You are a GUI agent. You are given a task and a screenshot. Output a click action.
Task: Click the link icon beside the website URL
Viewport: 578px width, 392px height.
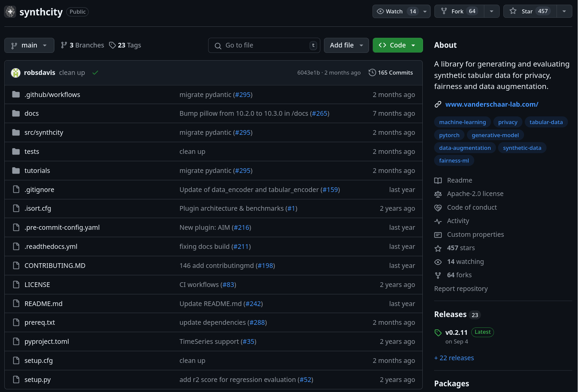pyautogui.click(x=438, y=104)
